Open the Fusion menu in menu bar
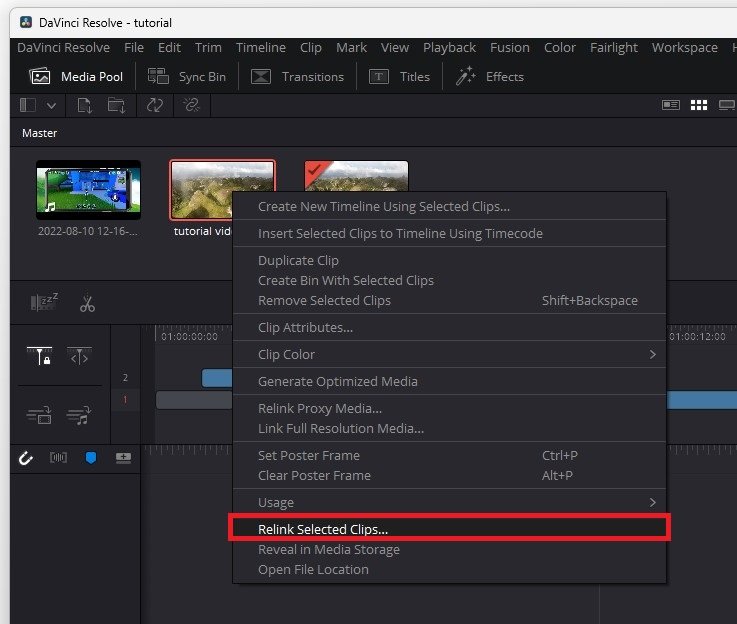Image resolution: width=737 pixels, height=624 pixels. tap(509, 47)
